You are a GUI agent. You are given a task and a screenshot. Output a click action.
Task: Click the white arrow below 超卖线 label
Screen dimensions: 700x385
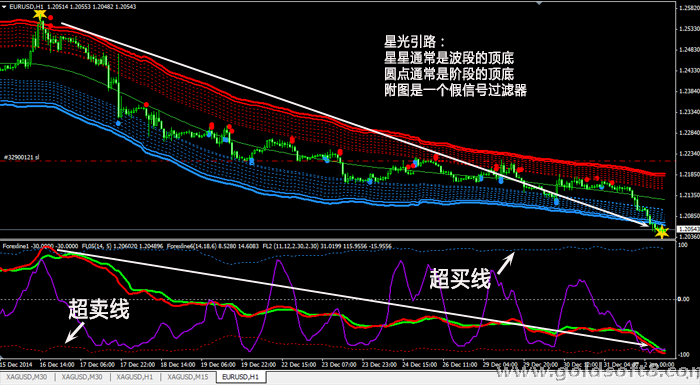(x=75, y=332)
